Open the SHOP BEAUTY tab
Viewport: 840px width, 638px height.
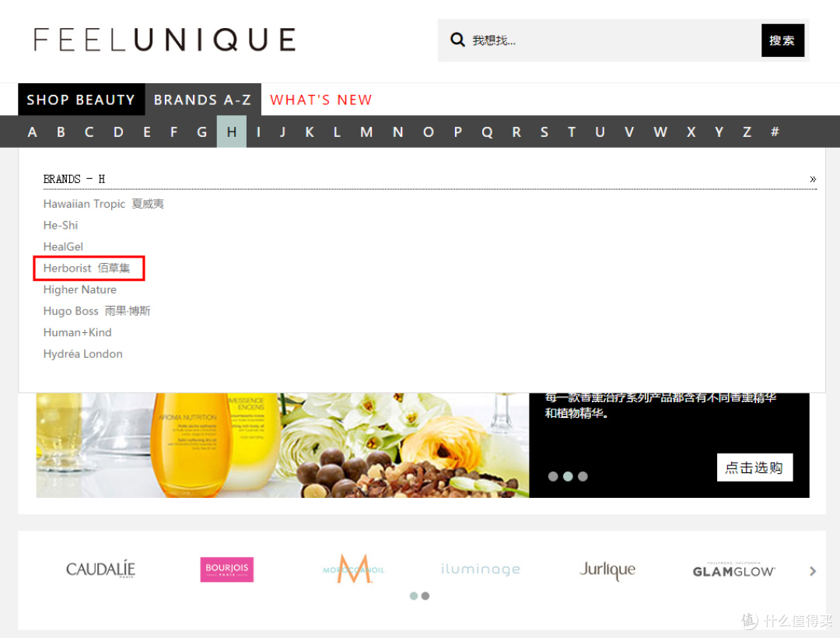click(81, 100)
